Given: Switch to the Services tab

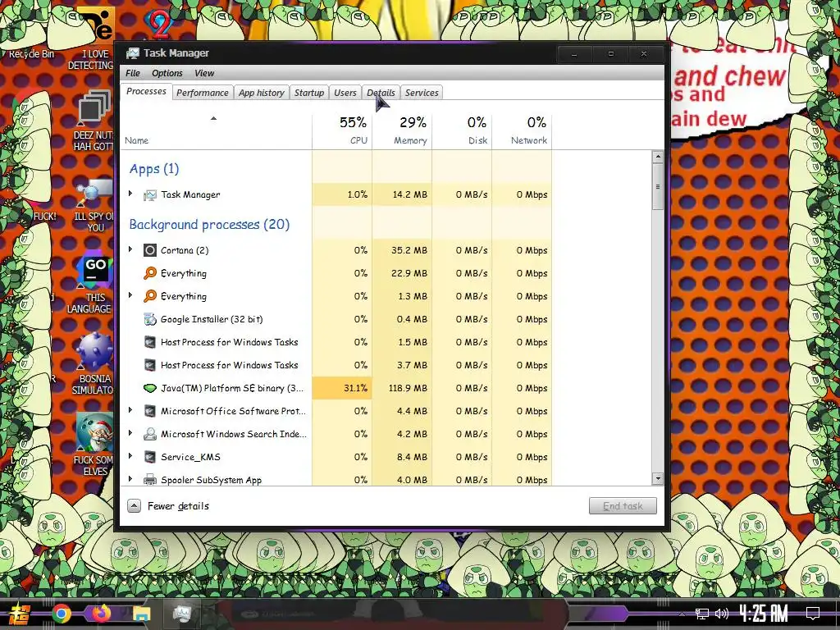Looking at the screenshot, I should pos(422,93).
